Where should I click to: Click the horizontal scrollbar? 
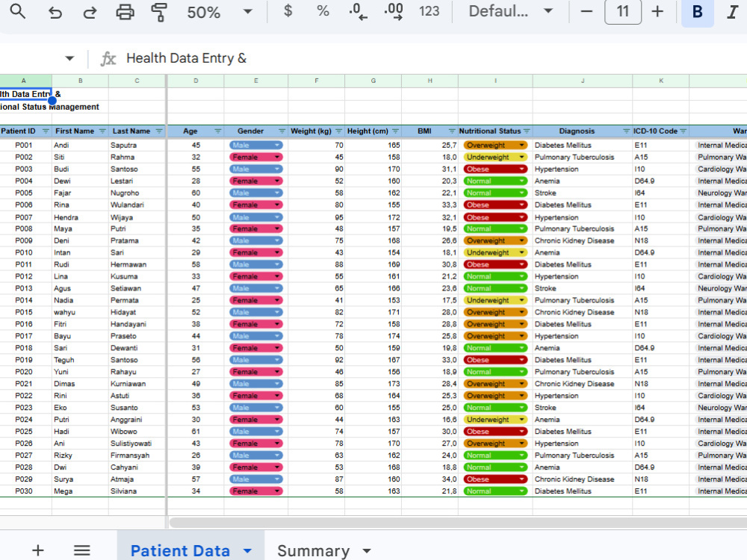(x=457, y=523)
